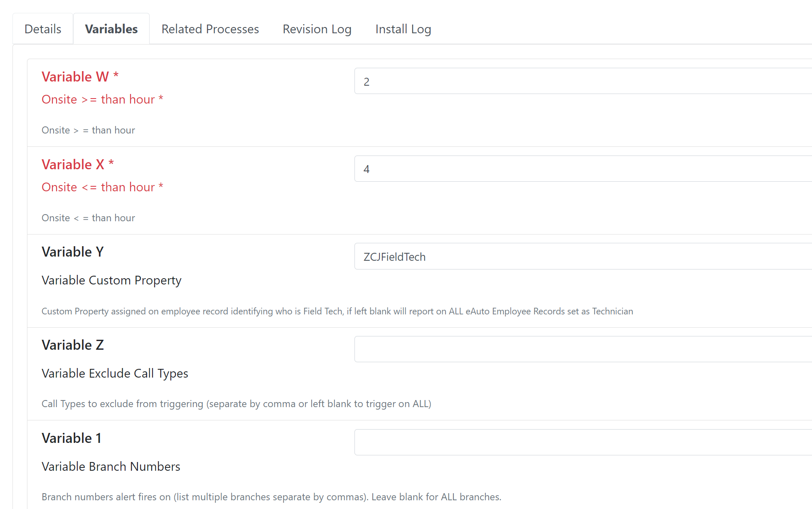The image size is (812, 509).
Task: Click the empty Variable Z input field
Action: click(x=583, y=349)
